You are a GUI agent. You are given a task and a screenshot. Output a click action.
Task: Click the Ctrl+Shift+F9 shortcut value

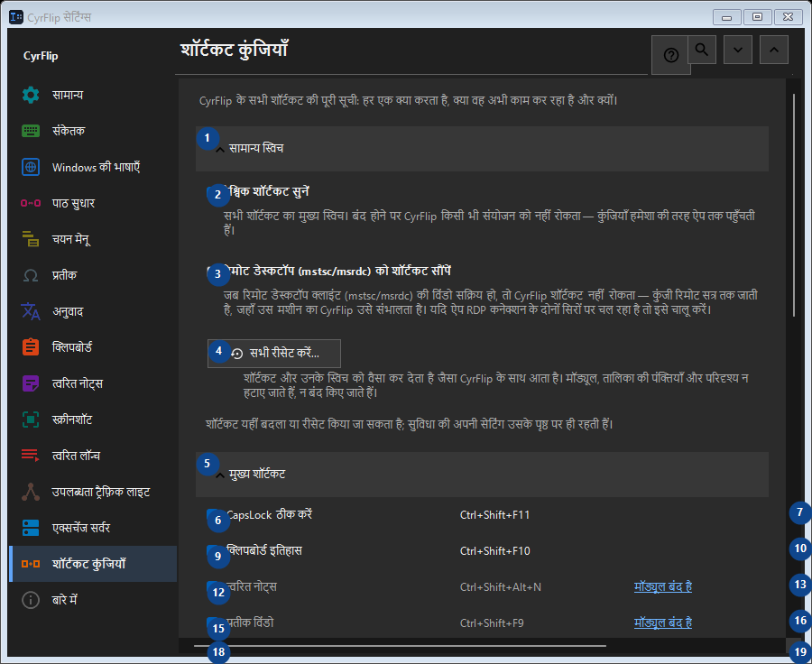pyautogui.click(x=492, y=623)
